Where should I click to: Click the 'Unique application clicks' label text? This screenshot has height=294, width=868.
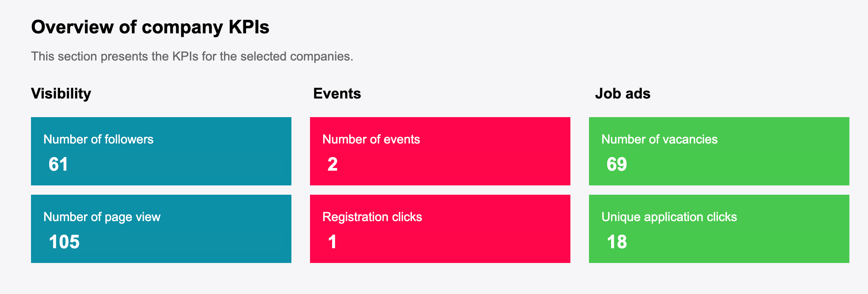669,217
